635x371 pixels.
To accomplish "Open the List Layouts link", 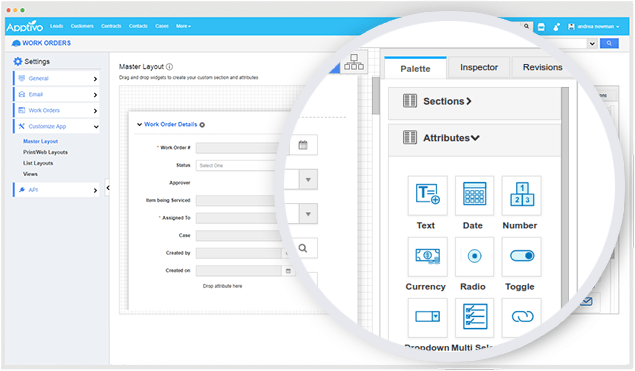I will [x=38, y=163].
